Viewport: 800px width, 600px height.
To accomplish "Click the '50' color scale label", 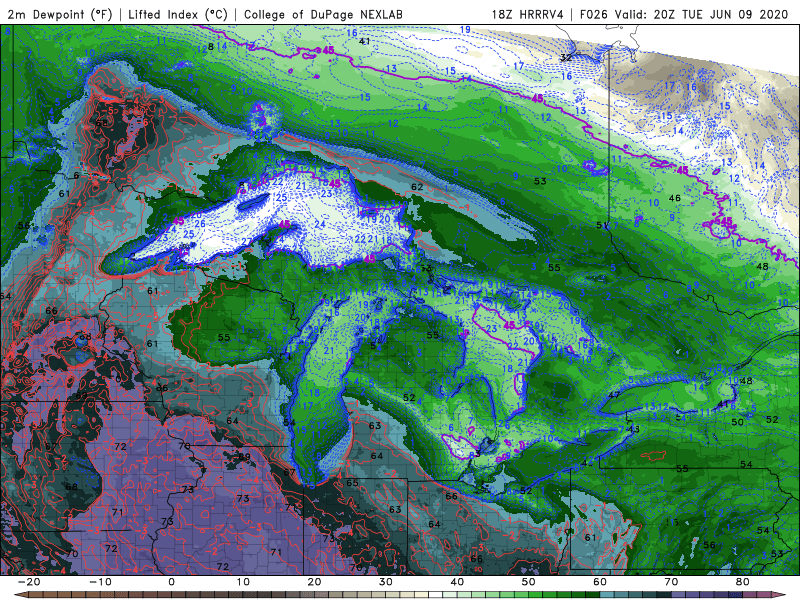I will point(529,582).
